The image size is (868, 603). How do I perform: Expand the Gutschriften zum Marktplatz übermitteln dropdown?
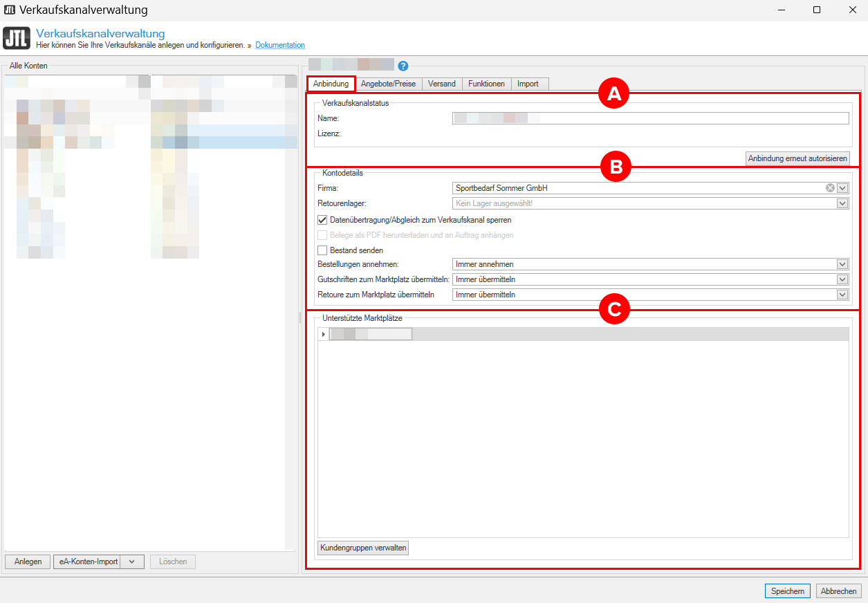tap(842, 279)
